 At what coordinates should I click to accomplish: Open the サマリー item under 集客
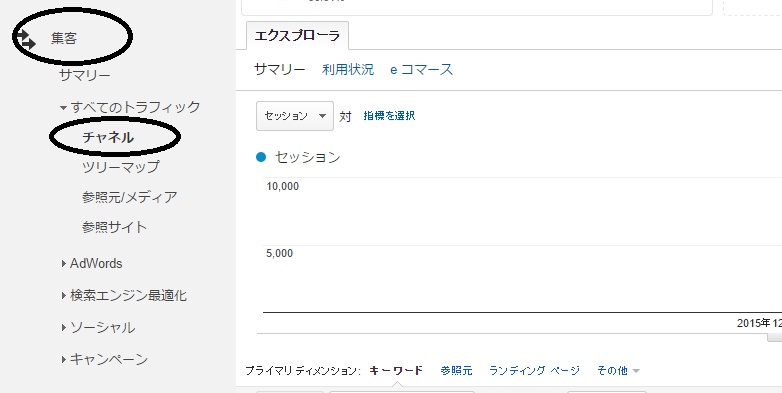pyautogui.click(x=85, y=76)
